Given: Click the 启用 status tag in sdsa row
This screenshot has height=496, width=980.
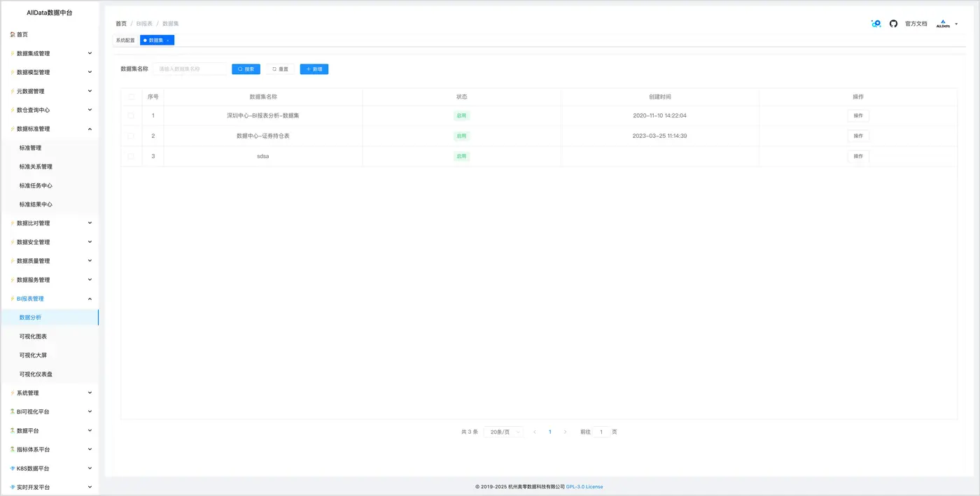Looking at the screenshot, I should point(461,156).
